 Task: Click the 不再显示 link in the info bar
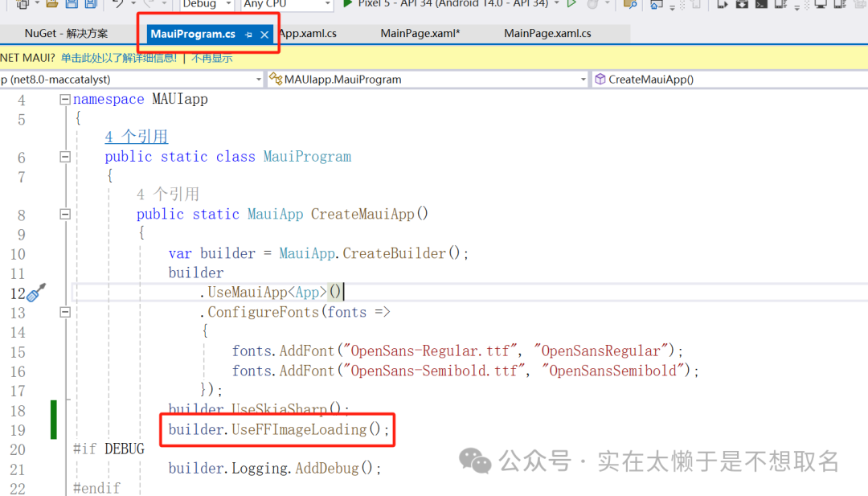tap(212, 58)
